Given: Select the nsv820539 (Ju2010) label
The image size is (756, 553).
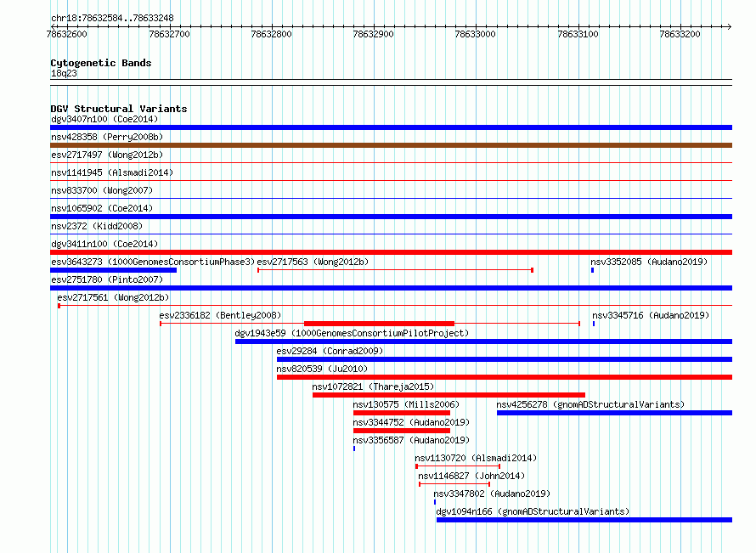Looking at the screenshot, I should click(x=322, y=369).
